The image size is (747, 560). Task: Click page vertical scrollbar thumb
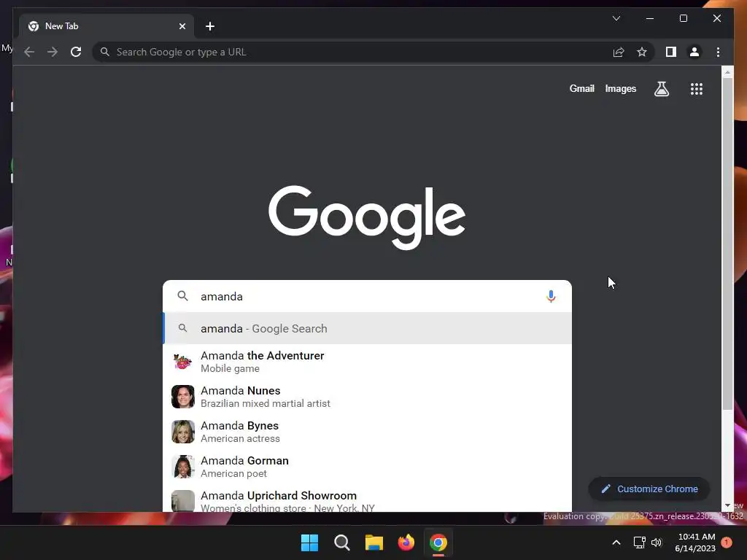pos(727,243)
